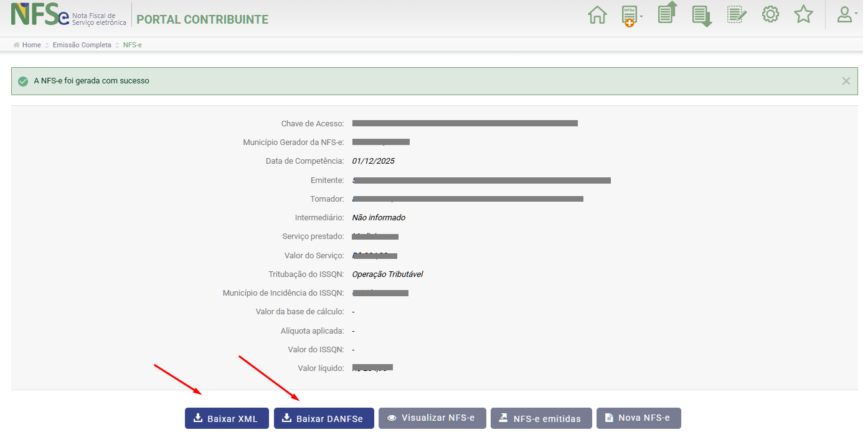Open settings gear icon
The height and width of the screenshot is (445, 868).
[x=771, y=14]
